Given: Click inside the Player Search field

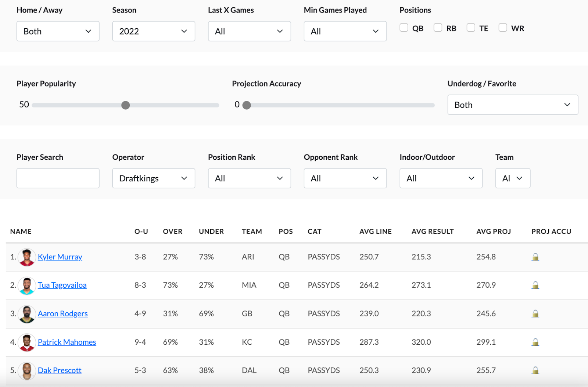Looking at the screenshot, I should (x=58, y=178).
